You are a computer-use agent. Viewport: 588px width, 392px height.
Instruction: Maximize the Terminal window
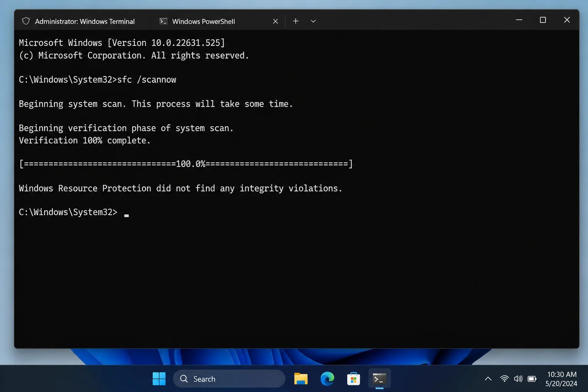pos(543,20)
